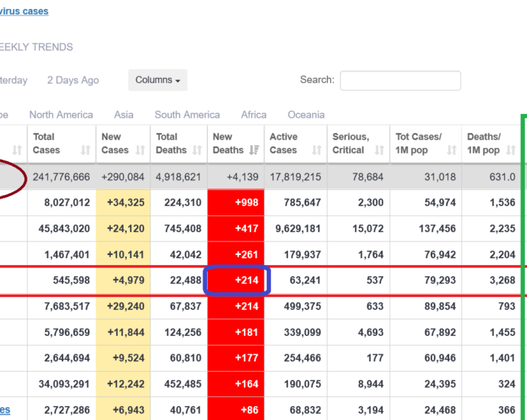Select the highlighted +214 New Deaths cell
527x420 pixels.
[237, 280]
